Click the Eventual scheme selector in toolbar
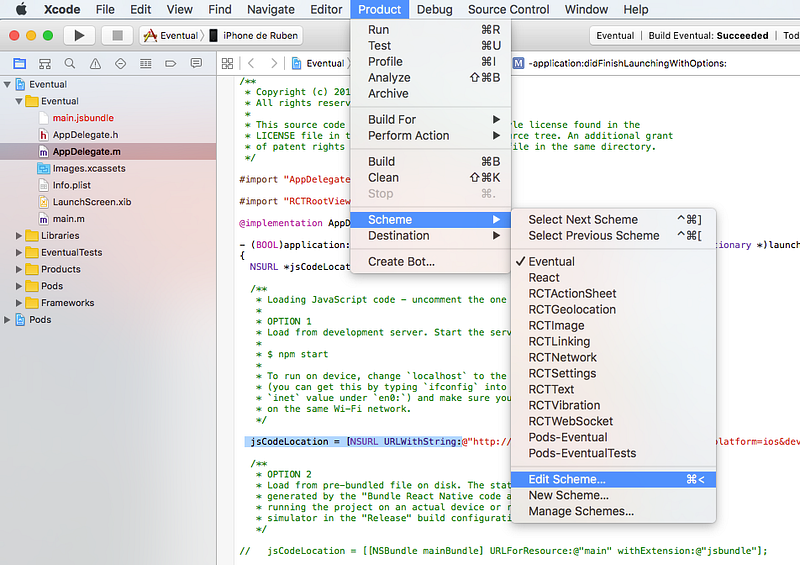 click(x=171, y=35)
